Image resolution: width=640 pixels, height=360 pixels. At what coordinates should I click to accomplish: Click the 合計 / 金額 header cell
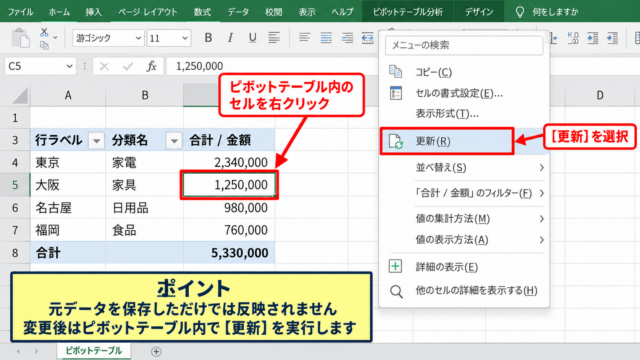229,140
